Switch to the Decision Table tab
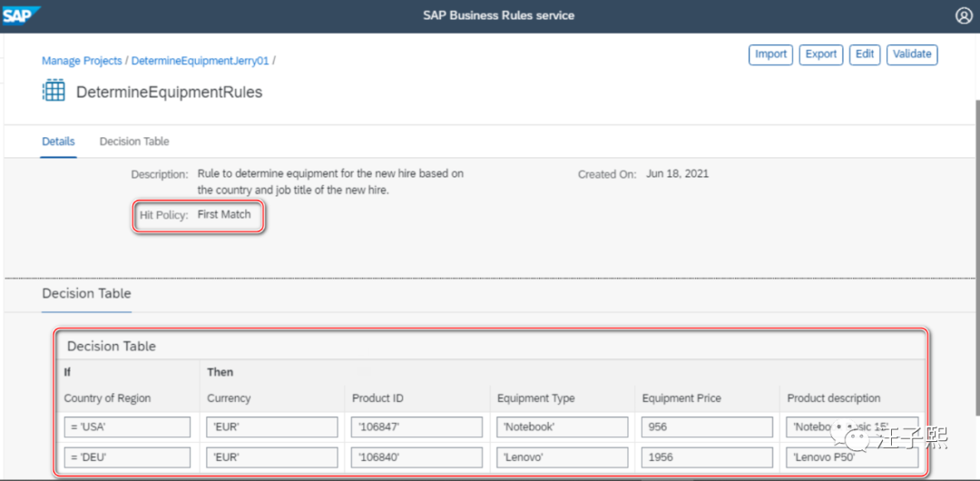 (x=134, y=142)
